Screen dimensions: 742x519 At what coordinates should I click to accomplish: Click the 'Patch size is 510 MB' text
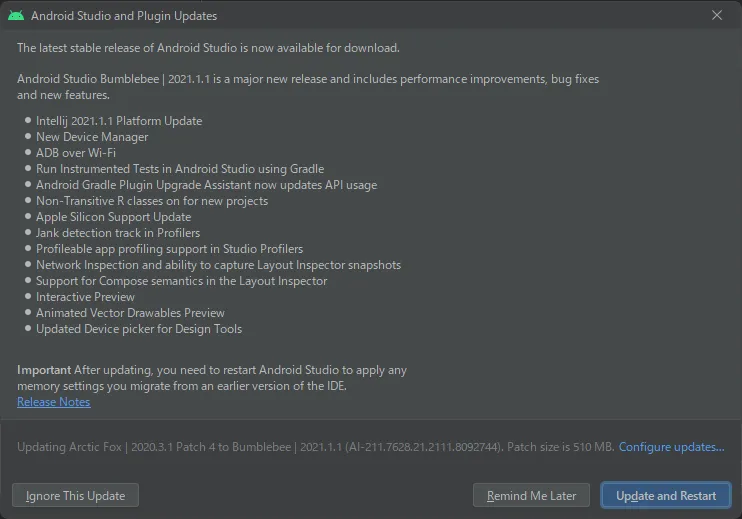click(560, 447)
